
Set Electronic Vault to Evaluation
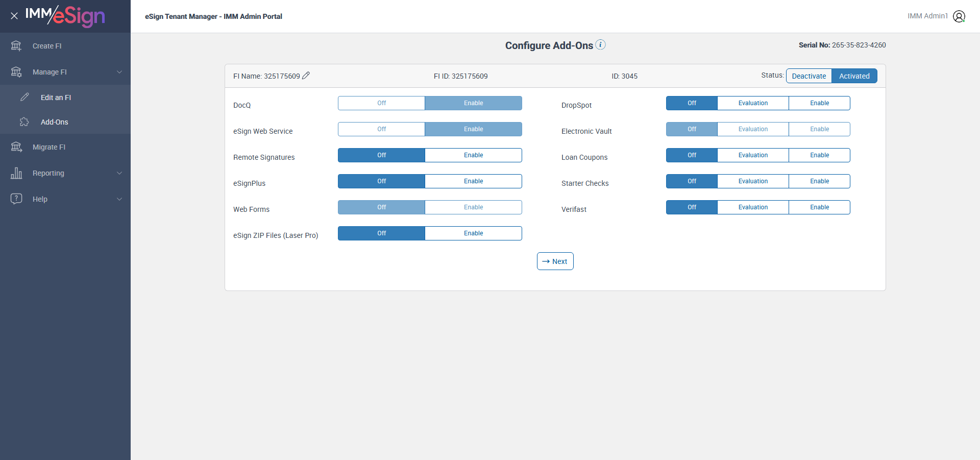[753, 129]
